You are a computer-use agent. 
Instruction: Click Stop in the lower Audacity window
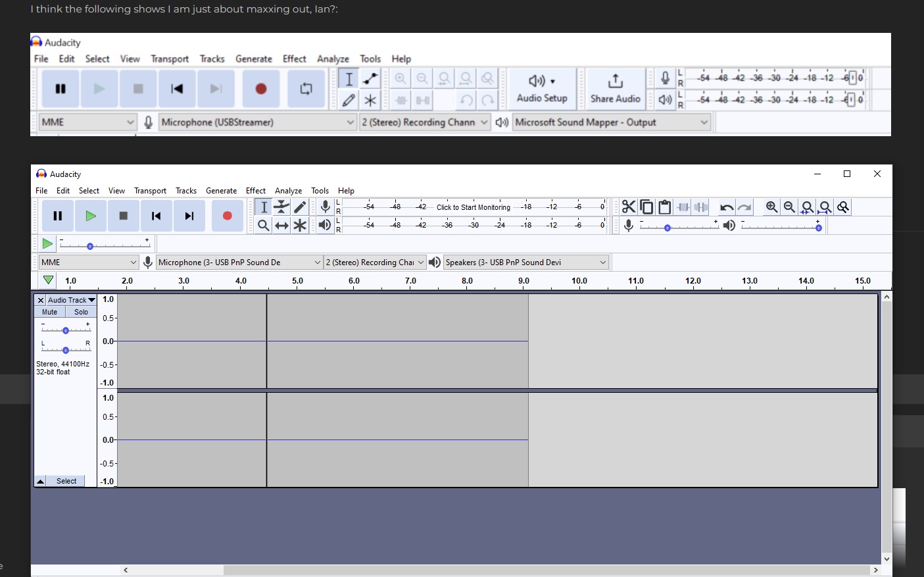pos(123,216)
